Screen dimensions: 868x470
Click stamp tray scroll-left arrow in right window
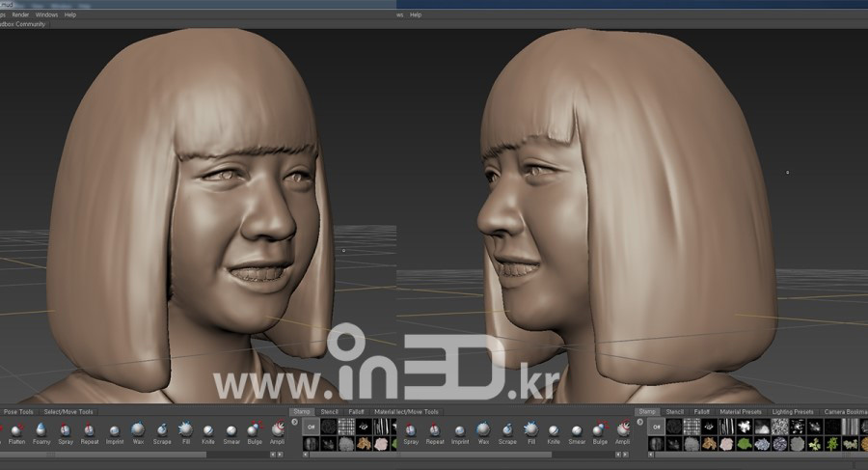click(x=651, y=455)
